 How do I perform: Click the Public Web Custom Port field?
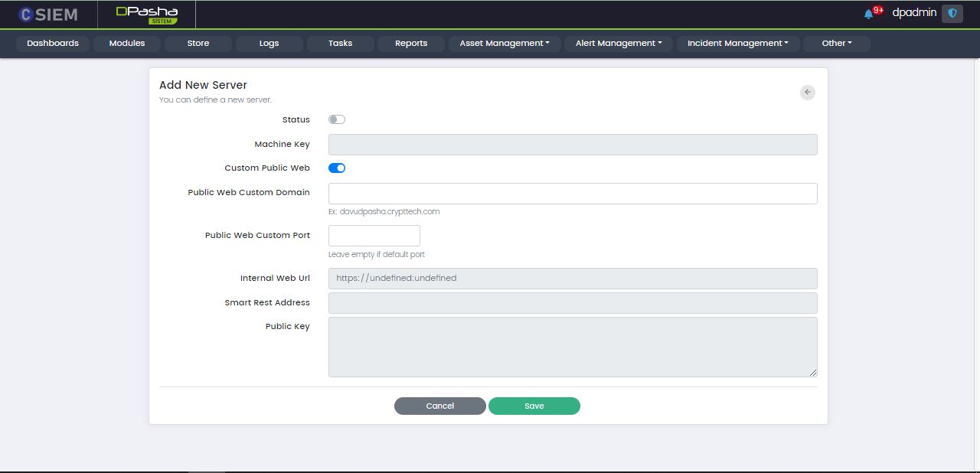[374, 236]
